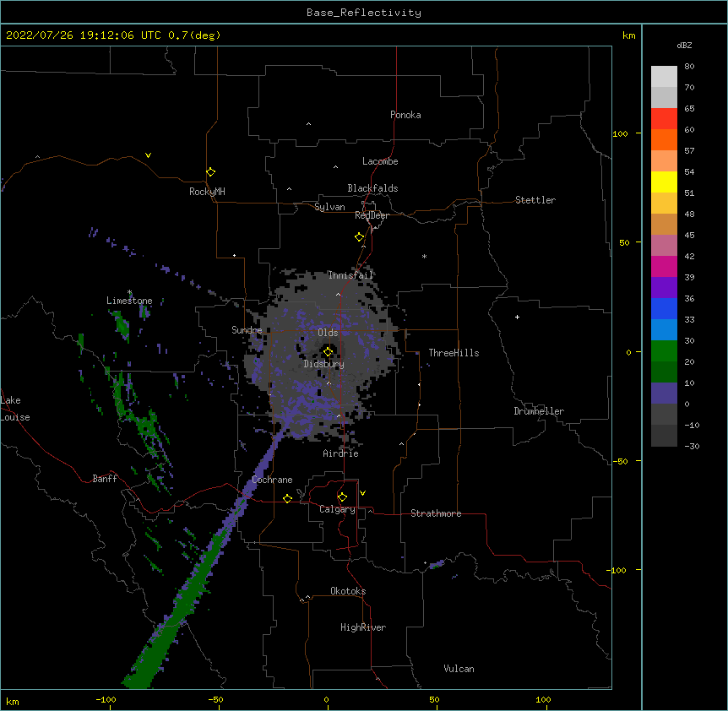Pick the slate purple 0-10 dBZ legend swatch
Viewport: 728px width, 711px height.
664,393
